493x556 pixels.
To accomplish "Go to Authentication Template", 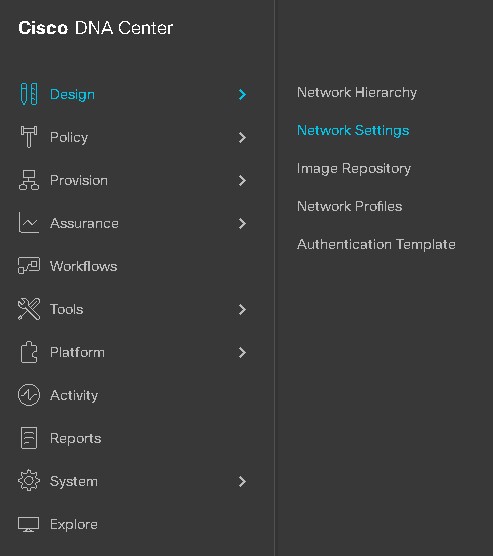I will click(376, 244).
